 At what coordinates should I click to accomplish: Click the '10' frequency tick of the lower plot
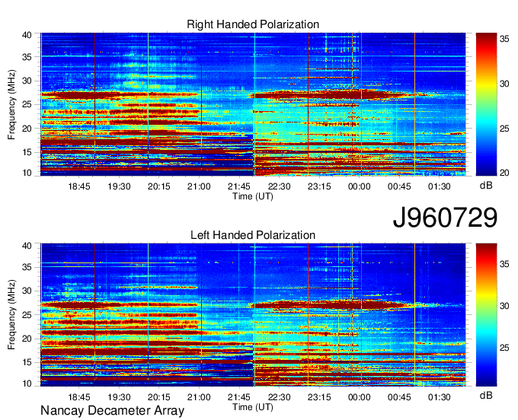click(27, 383)
